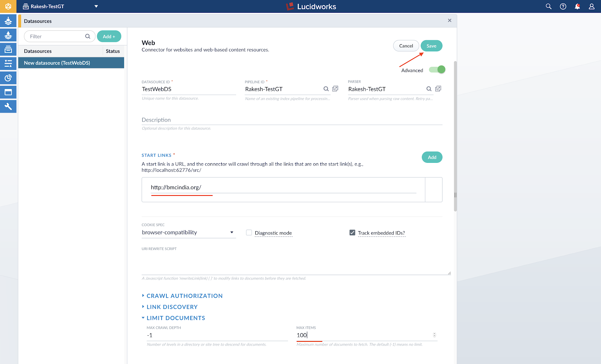Open the Relevance sidebar icon
The height and width of the screenshot is (364, 601).
pos(8,64)
